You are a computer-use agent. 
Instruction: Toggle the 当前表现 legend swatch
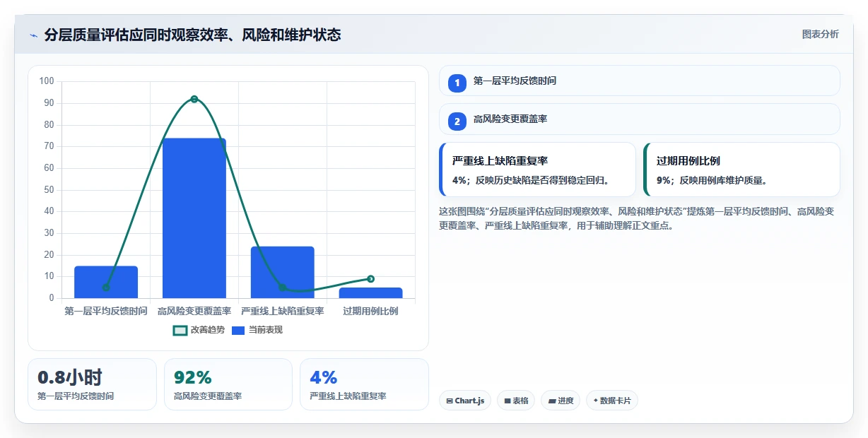pos(238,330)
